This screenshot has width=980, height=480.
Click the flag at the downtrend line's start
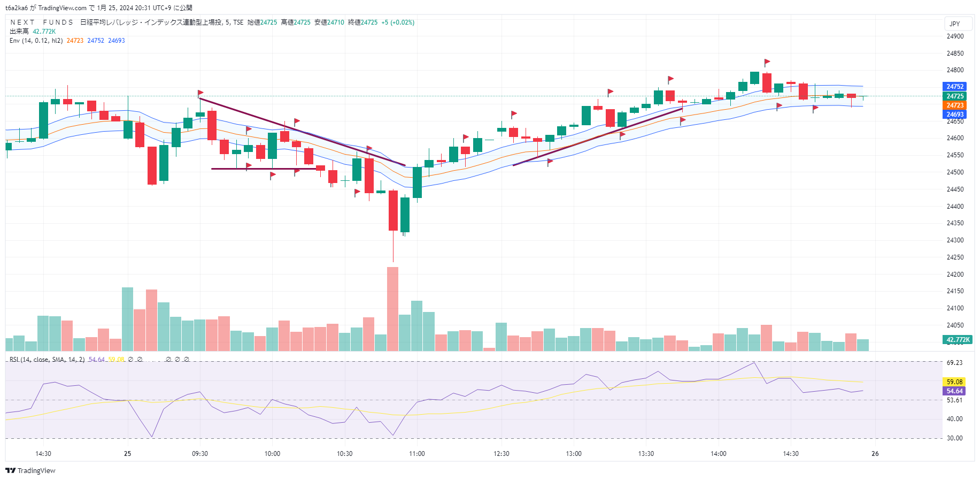(x=200, y=93)
